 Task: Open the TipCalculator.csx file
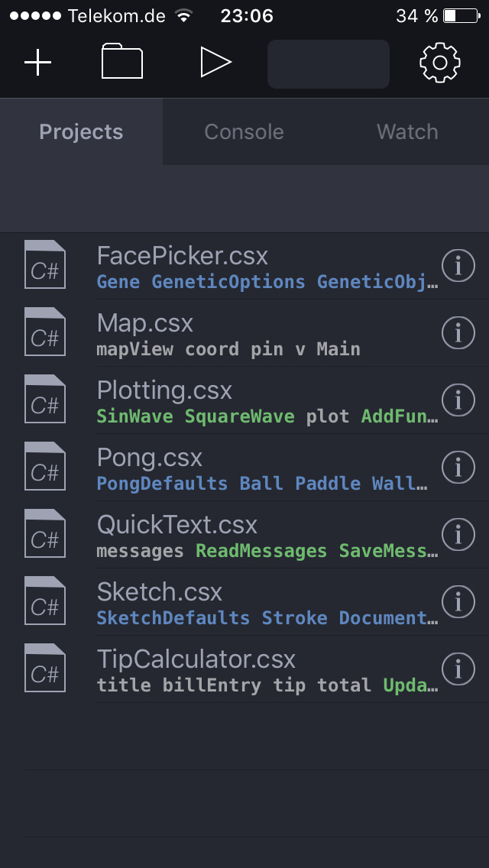coord(196,659)
